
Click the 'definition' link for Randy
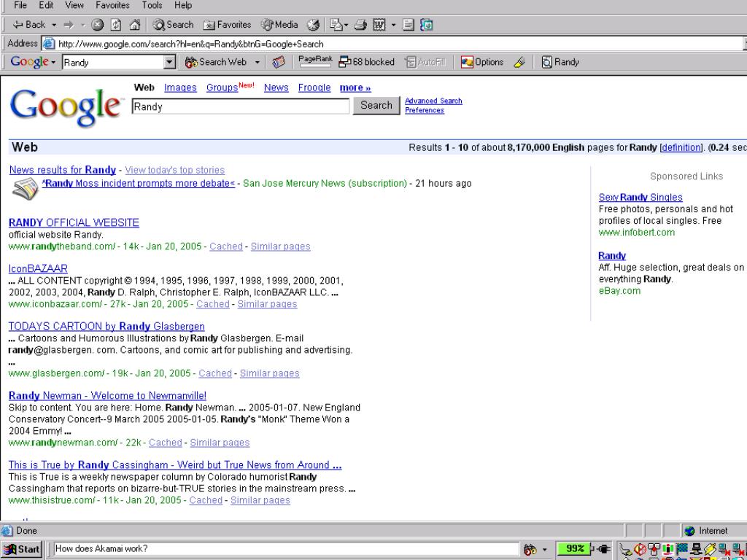click(681, 147)
